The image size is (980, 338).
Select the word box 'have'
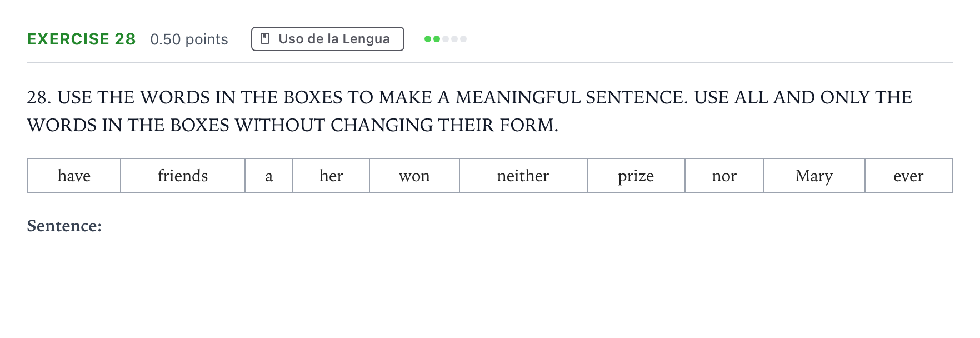pos(74,176)
